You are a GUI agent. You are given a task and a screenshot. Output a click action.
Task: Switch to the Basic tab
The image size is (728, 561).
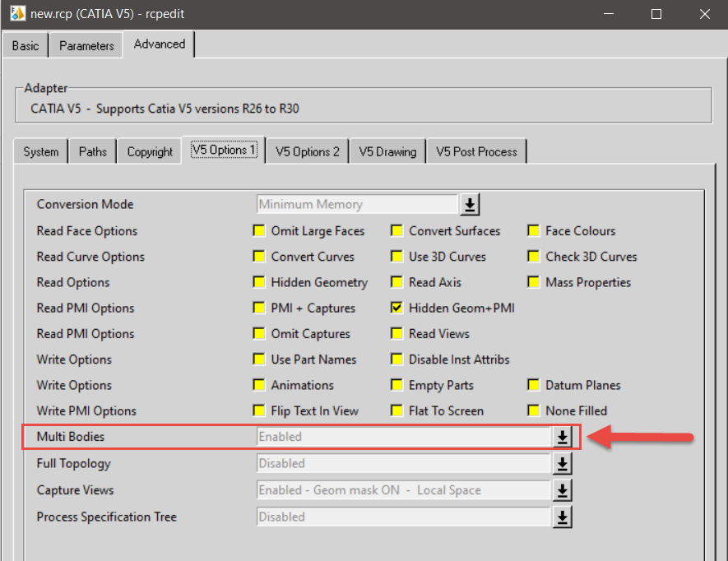25,45
